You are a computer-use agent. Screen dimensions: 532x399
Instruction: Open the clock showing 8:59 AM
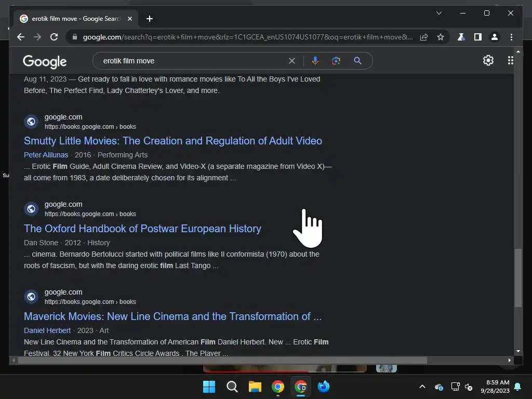[x=495, y=387]
